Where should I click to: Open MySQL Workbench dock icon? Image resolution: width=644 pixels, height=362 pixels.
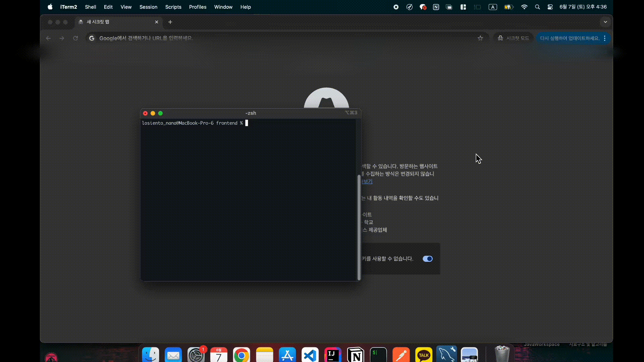point(446,355)
